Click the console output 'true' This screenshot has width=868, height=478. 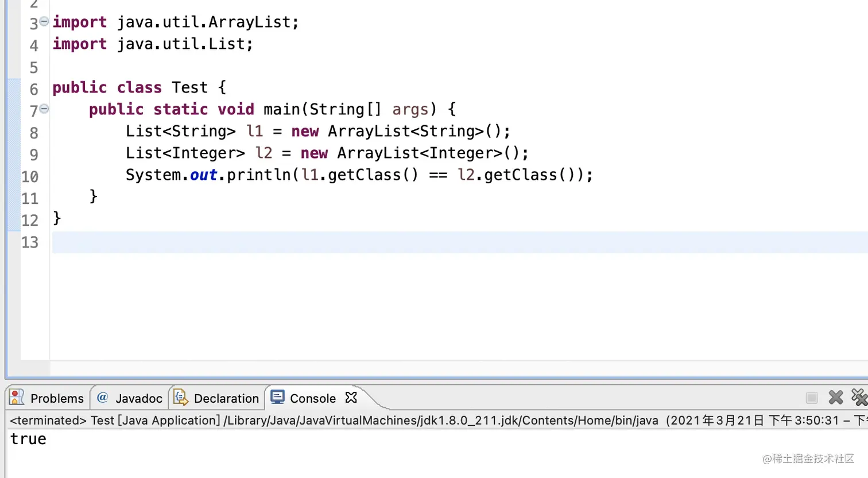28,439
